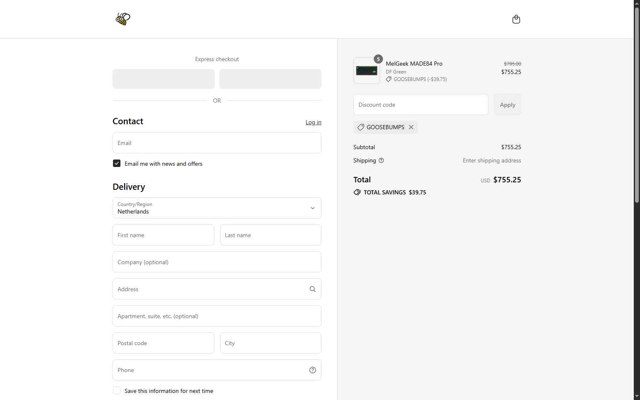Click the bee store logo
Image resolution: width=640 pixels, height=400 pixels.
pos(123,19)
